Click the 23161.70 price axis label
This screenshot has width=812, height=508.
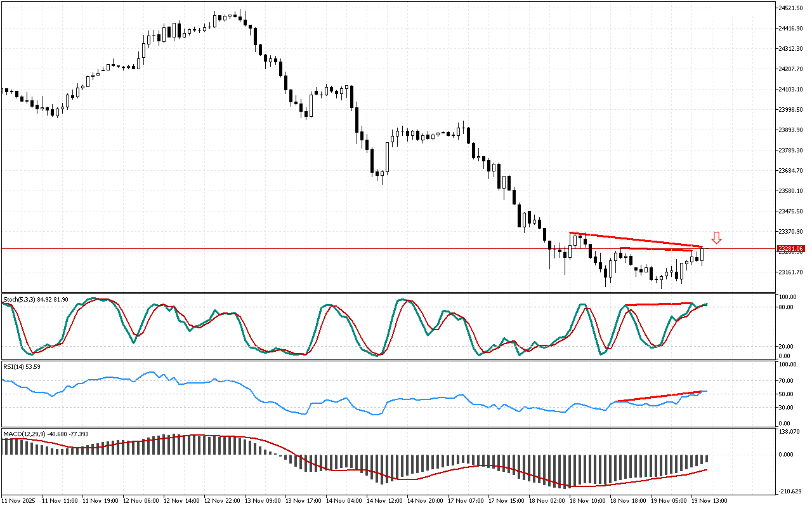click(x=790, y=272)
